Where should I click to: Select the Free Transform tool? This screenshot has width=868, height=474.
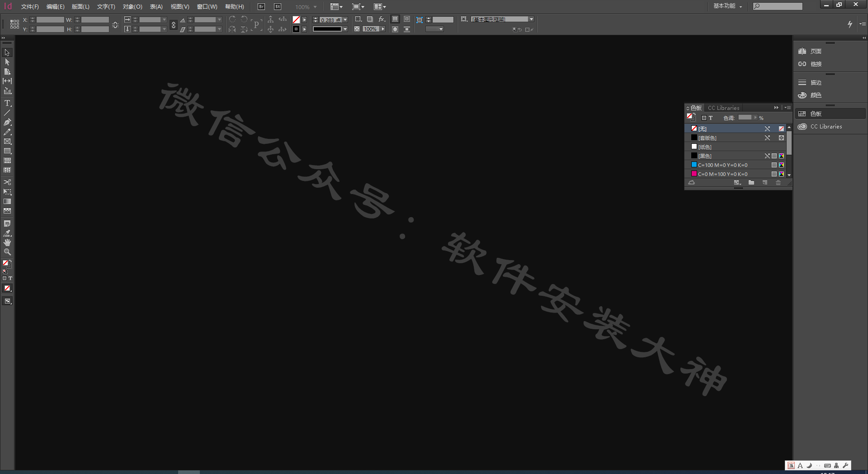click(7, 192)
